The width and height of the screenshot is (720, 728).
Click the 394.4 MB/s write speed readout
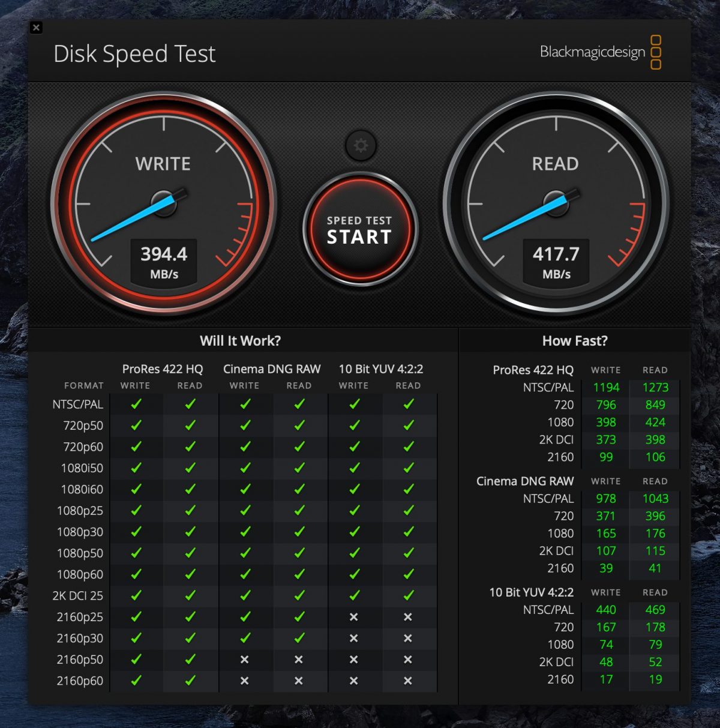point(164,262)
